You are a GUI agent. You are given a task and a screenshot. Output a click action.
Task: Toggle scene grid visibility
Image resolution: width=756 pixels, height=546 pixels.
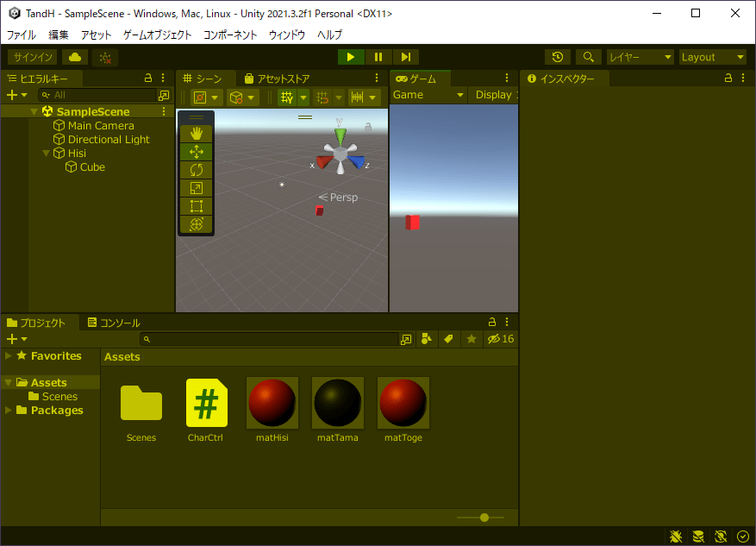(287, 97)
